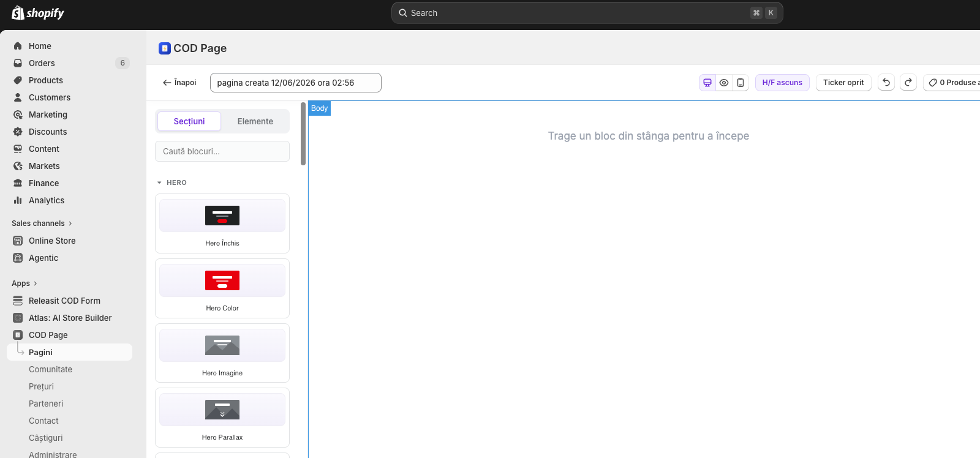Open Customers via its person icon
This screenshot has width=980, height=458.
coord(18,97)
